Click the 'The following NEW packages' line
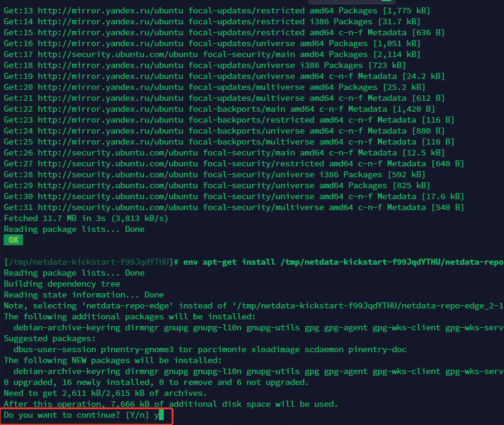504x425 pixels. click(113, 360)
